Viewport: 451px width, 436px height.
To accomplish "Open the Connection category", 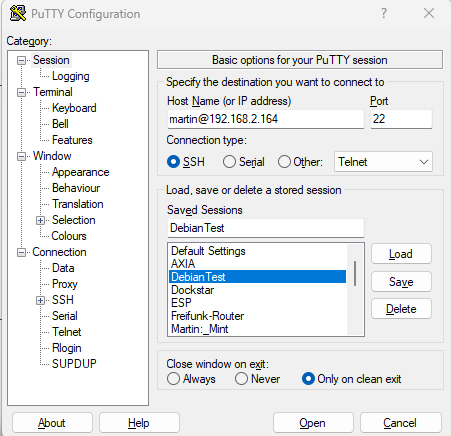I will click(59, 252).
